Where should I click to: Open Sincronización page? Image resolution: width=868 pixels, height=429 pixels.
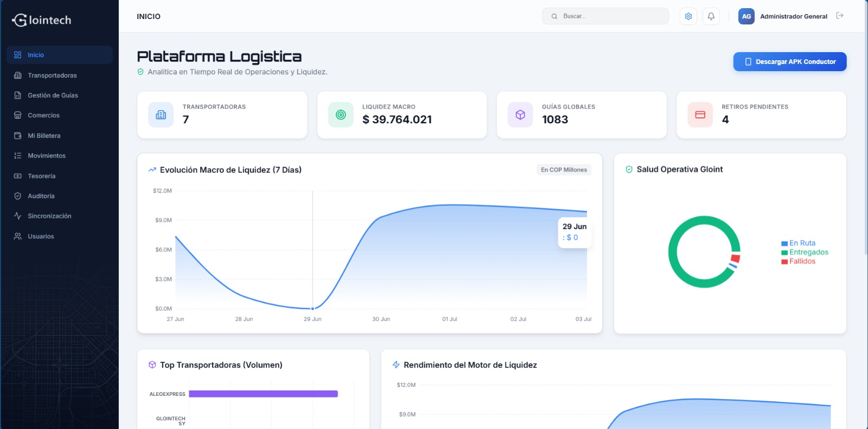point(60,216)
